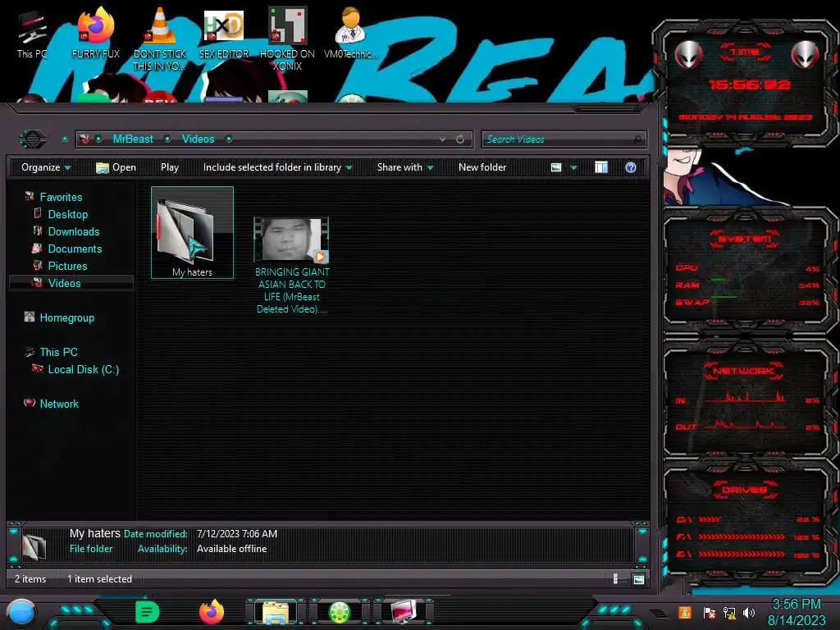Image resolution: width=840 pixels, height=630 pixels.
Task: Switch to large thumbnails via status bar icon
Action: click(x=638, y=579)
